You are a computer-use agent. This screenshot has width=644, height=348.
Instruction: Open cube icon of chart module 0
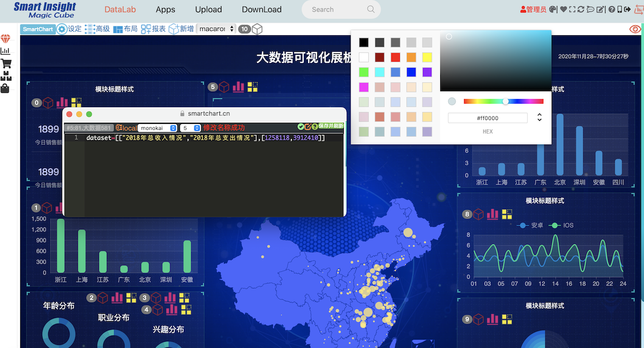48,103
